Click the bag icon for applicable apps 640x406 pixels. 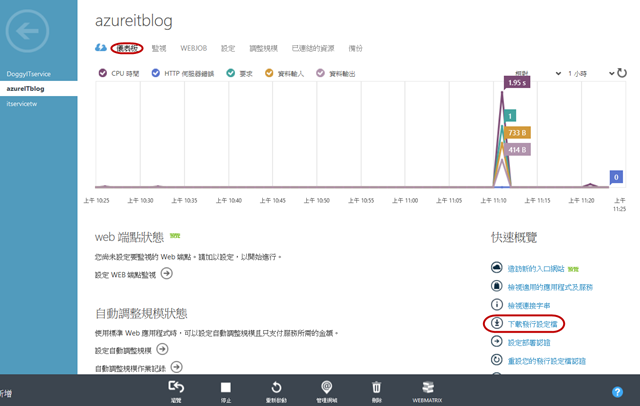tap(496, 286)
